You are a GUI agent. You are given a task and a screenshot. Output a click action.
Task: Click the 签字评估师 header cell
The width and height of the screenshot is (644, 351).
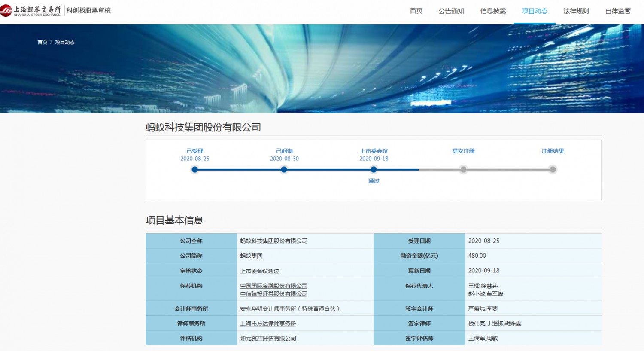pos(419,338)
